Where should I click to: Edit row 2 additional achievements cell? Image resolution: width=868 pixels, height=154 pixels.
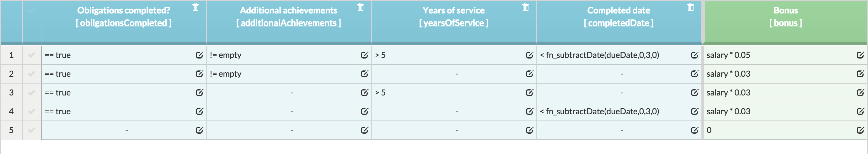365,74
